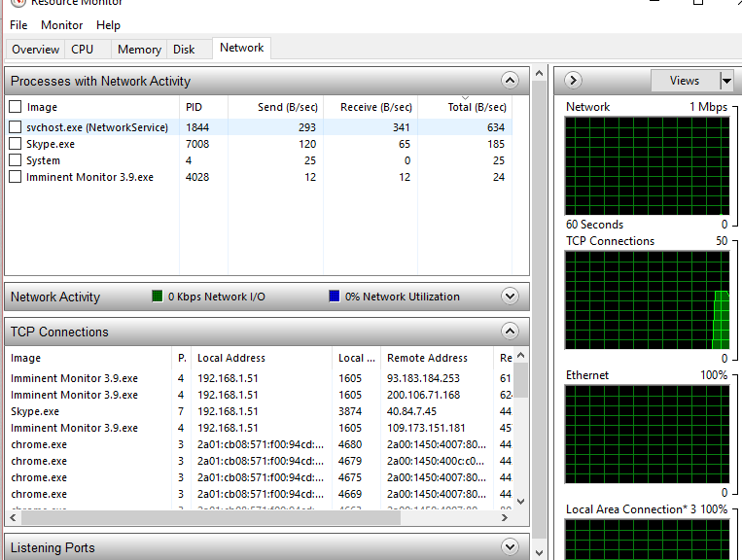Open the File menu
The height and width of the screenshot is (560, 742).
18,25
